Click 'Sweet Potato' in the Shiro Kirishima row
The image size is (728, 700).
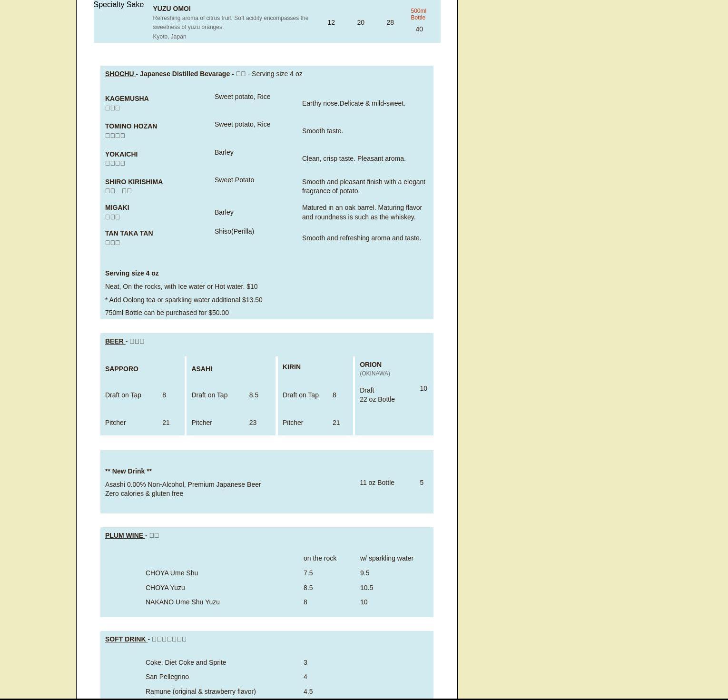[235, 180]
